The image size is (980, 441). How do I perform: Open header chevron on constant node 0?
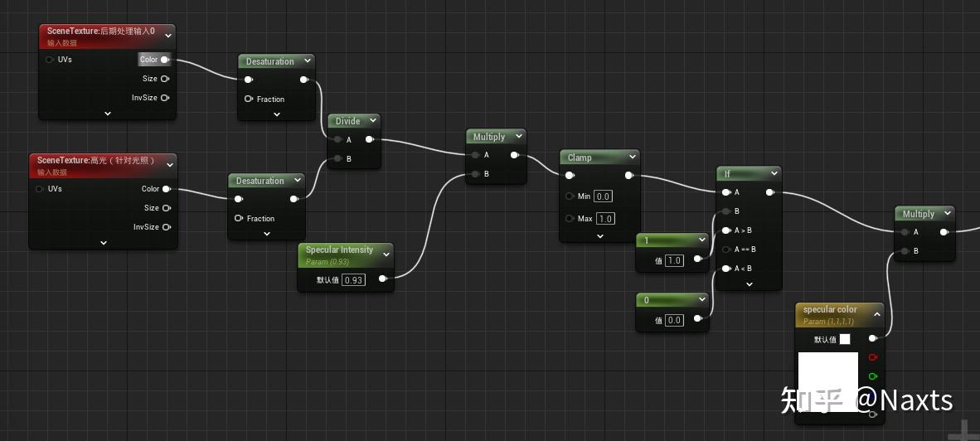tap(701, 300)
